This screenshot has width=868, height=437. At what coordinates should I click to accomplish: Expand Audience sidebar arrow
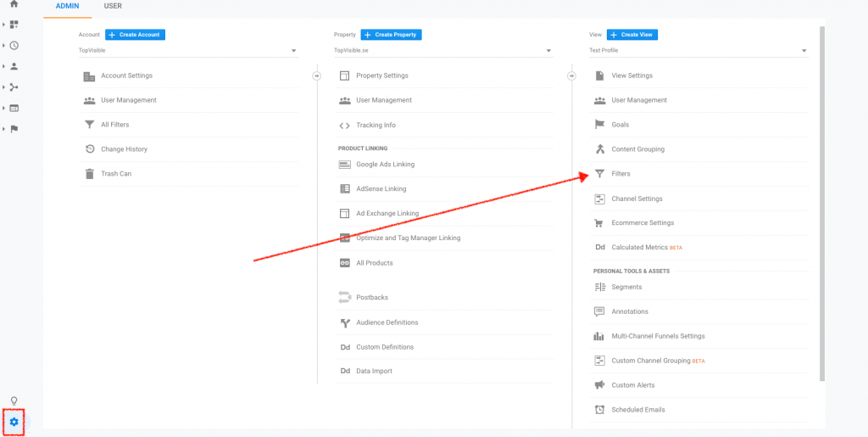3,66
